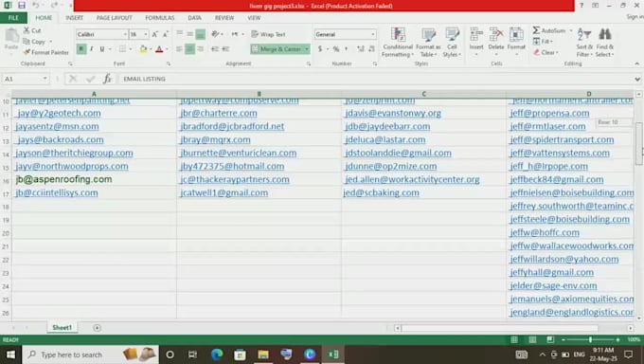This screenshot has width=644, height=364.
Task: Collapse the ribbon with the caret
Action: pos(636,64)
